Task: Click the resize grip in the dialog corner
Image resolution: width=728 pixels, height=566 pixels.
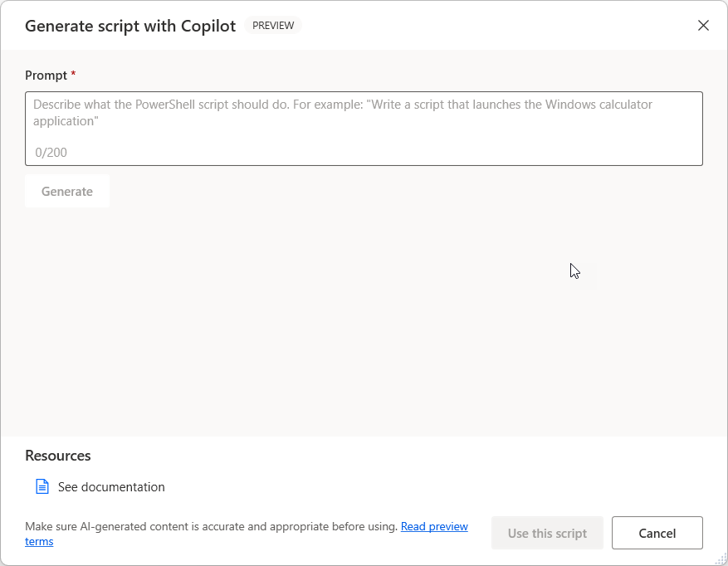Action: pyautogui.click(x=721, y=559)
